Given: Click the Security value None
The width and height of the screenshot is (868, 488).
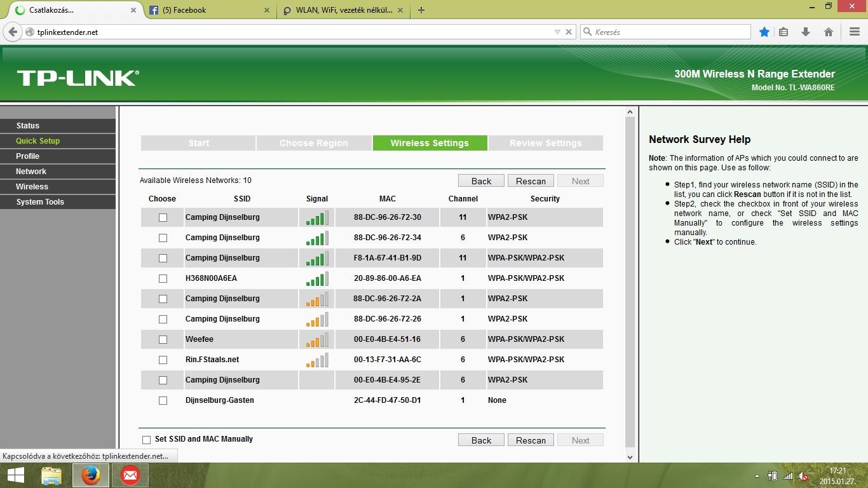Looking at the screenshot, I should 497,400.
